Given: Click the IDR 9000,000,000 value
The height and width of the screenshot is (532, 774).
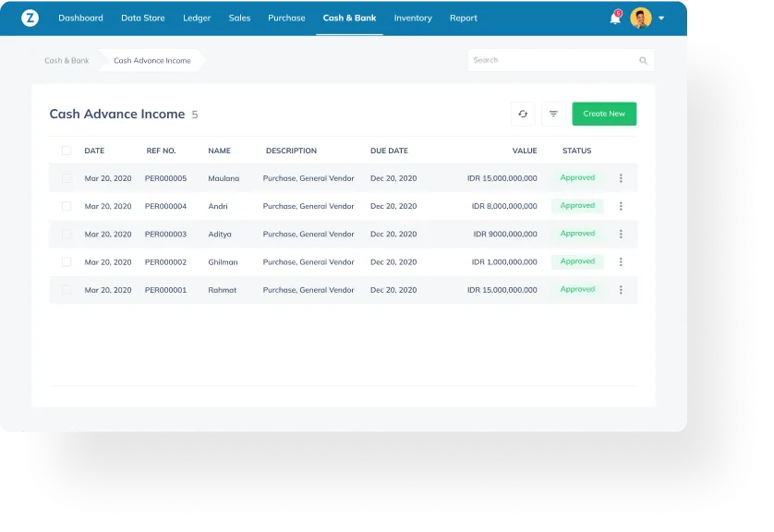Looking at the screenshot, I should 505,234.
